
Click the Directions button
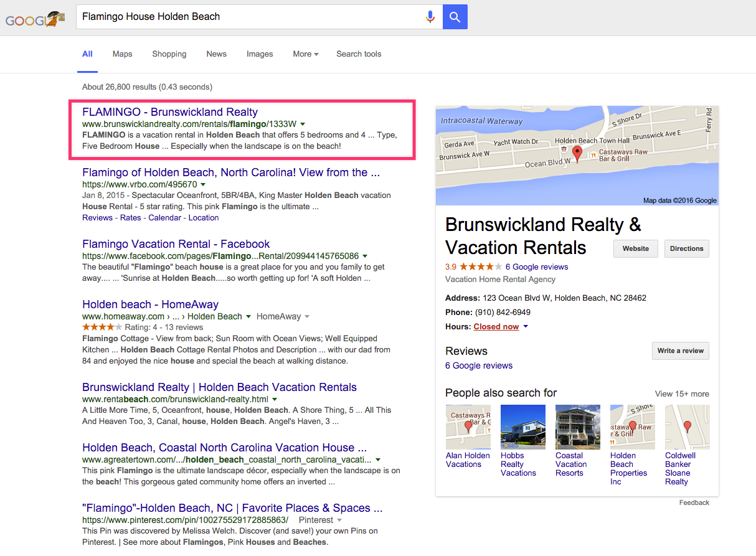[686, 248]
